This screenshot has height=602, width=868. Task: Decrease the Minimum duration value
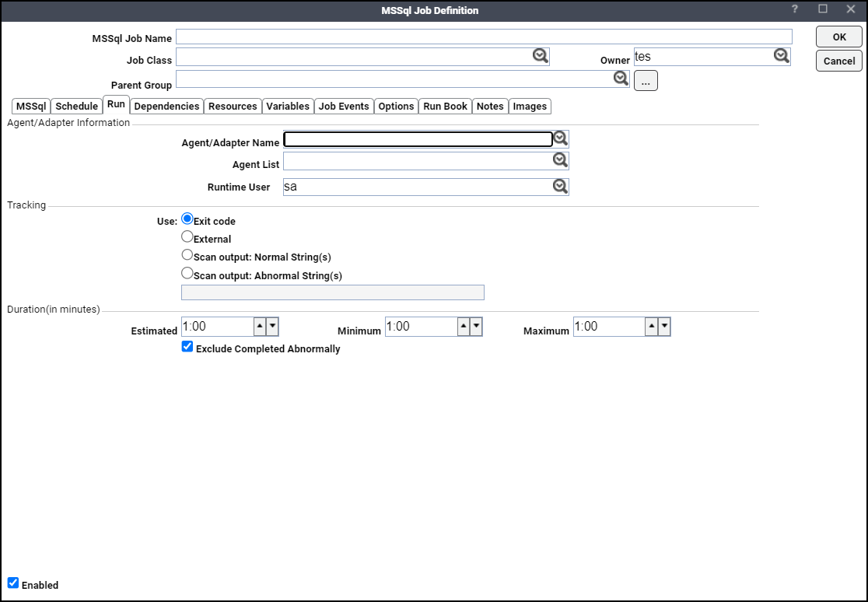point(475,327)
